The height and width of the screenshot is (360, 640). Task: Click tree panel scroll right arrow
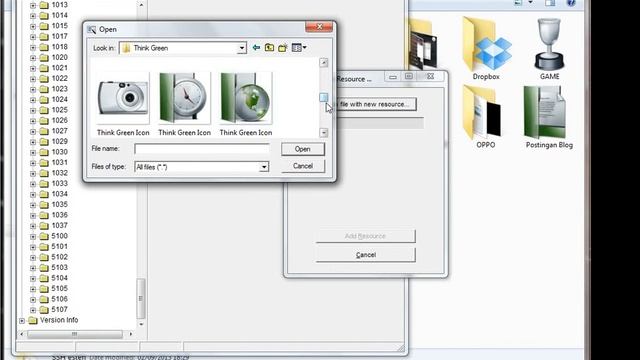click(x=131, y=334)
